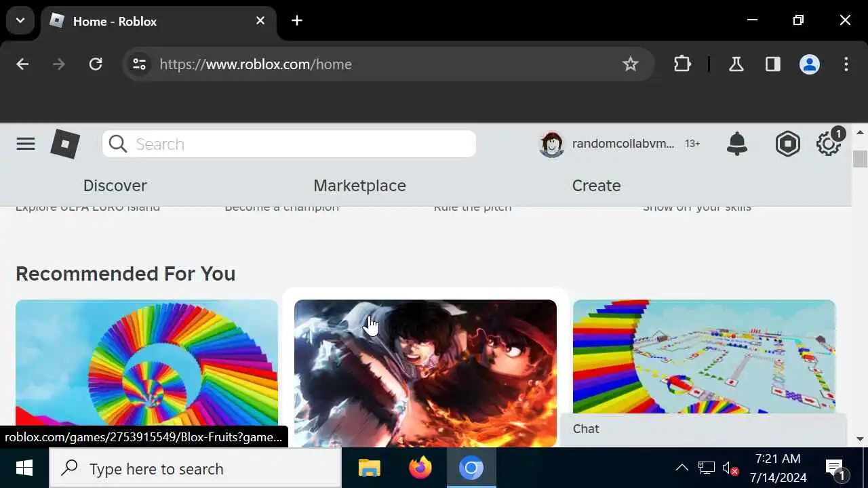Click the Chrome taskbar icon
Image resolution: width=868 pixels, height=488 pixels.
tap(471, 468)
